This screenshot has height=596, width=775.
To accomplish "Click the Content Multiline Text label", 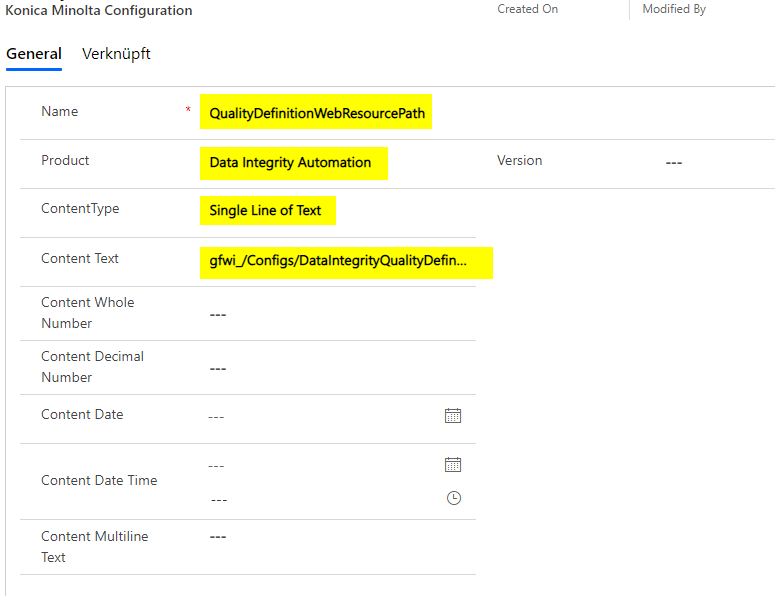I will point(94,547).
